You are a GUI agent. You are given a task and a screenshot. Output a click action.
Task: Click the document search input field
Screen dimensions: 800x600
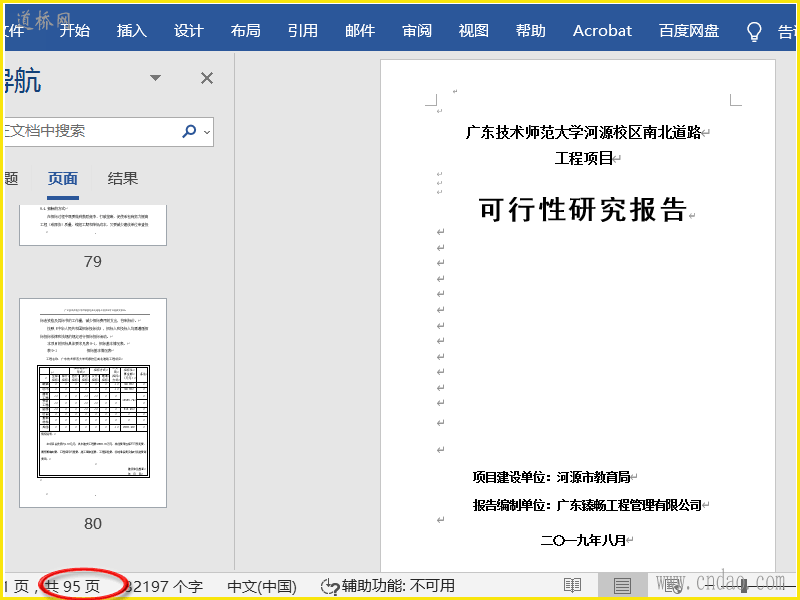tap(92, 132)
